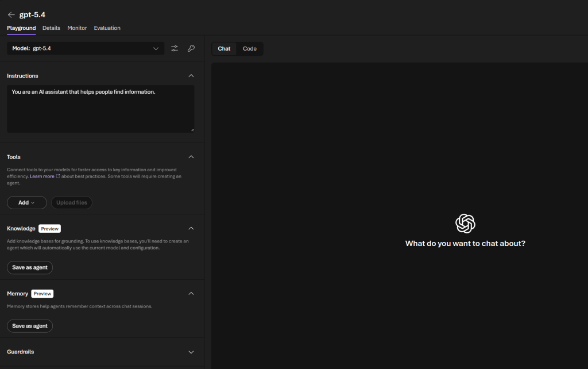Switch to the Evaluation tab
588x369 pixels.
[107, 28]
